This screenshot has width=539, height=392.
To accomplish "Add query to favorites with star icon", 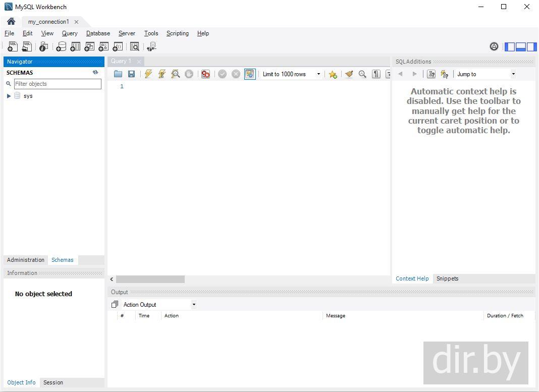I will (333, 74).
